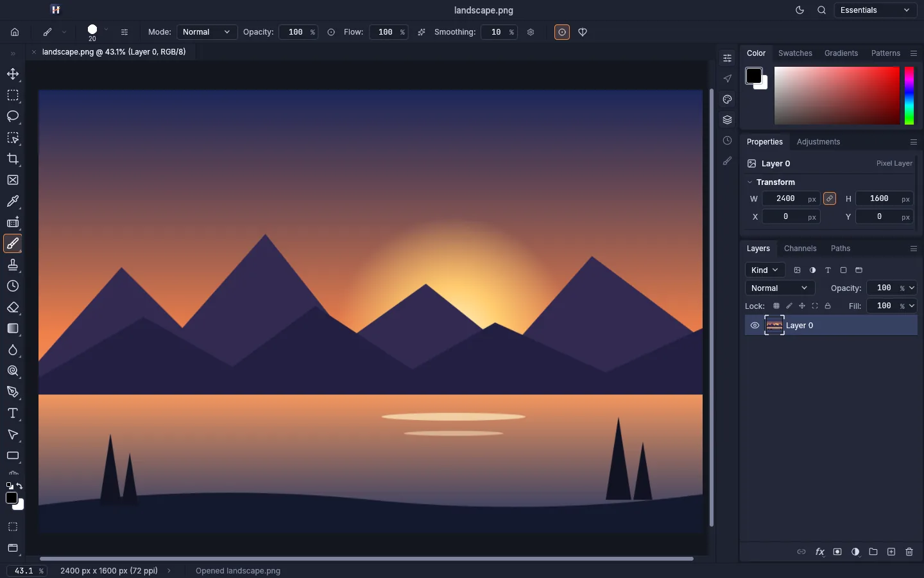Add a layer mask from Layers footer

pyautogui.click(x=837, y=552)
